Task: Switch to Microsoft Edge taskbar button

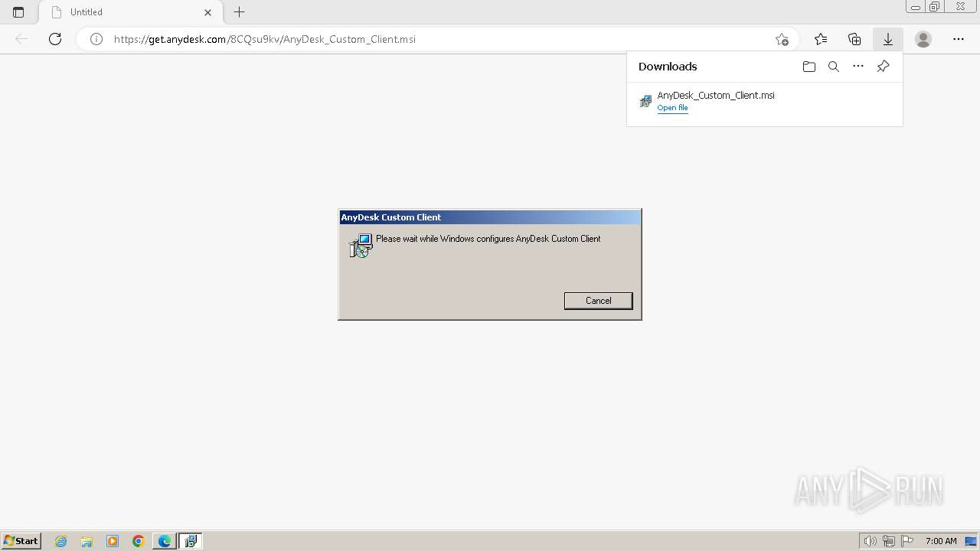Action: click(165, 541)
